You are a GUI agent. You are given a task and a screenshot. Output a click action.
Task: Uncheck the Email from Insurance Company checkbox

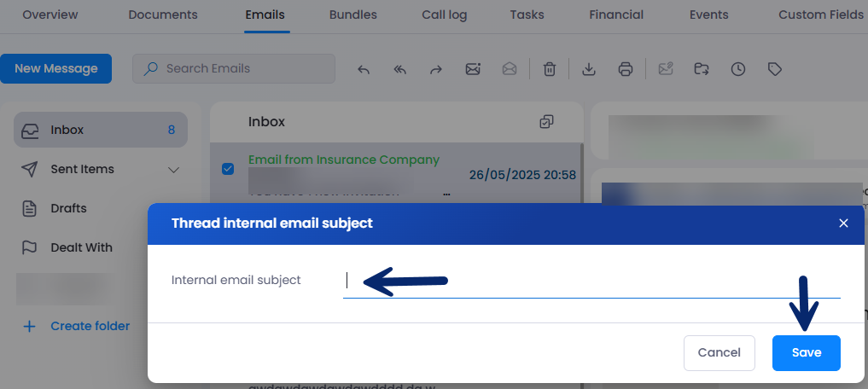[228, 169]
